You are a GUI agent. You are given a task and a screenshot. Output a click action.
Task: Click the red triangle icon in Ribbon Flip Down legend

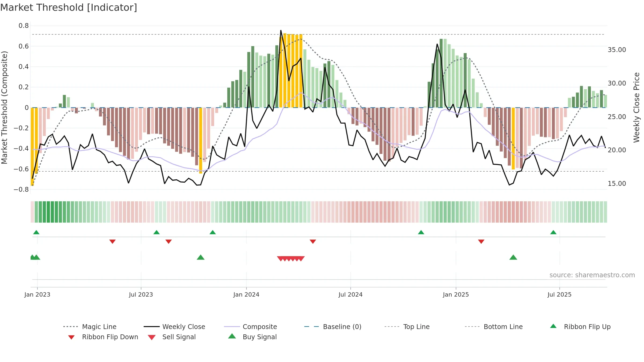[x=71, y=337]
